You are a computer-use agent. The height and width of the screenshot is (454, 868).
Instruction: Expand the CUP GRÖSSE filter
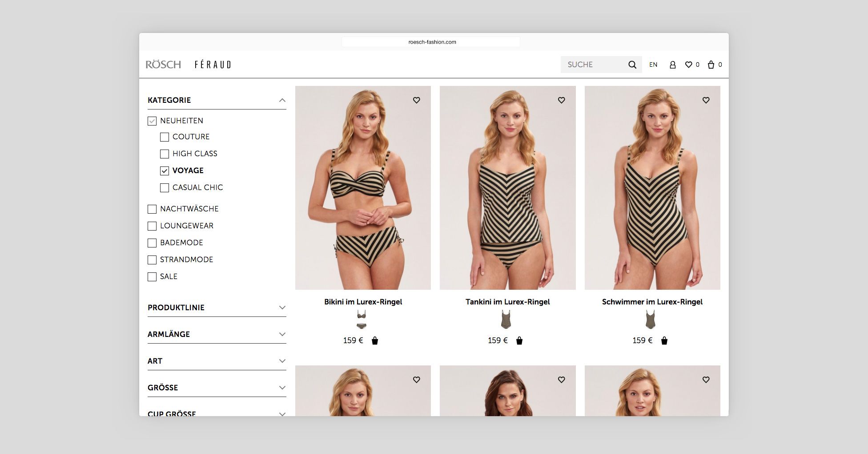tap(282, 414)
